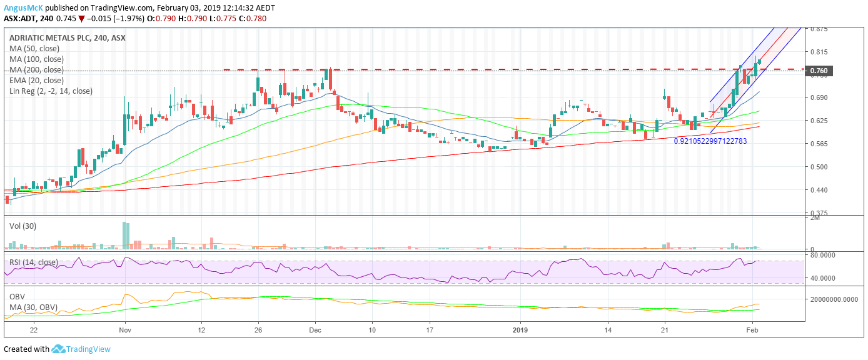Click the 40.0000 RSI axis label
868x360 pixels.
pyautogui.click(x=824, y=278)
